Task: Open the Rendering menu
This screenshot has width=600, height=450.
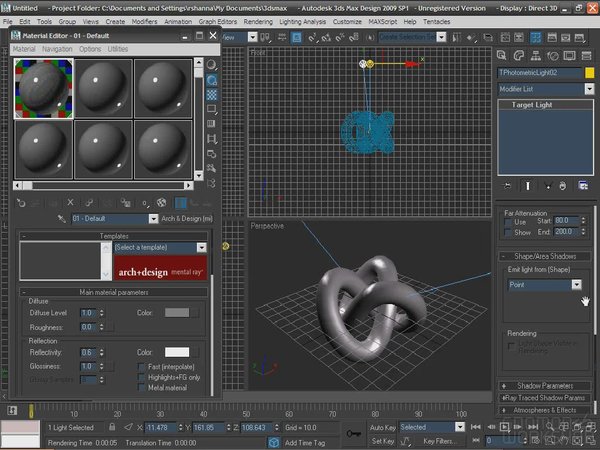Action: click(x=258, y=22)
